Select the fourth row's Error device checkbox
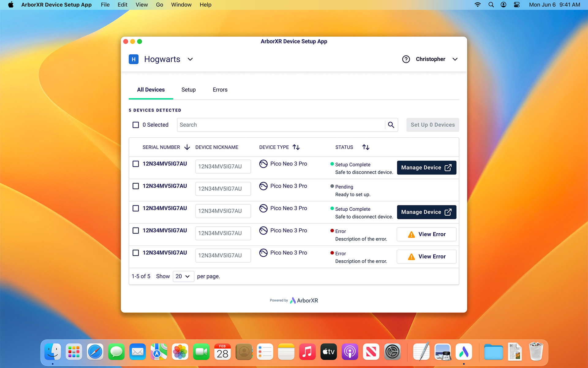Screen dimensions: 588x368 136,231
